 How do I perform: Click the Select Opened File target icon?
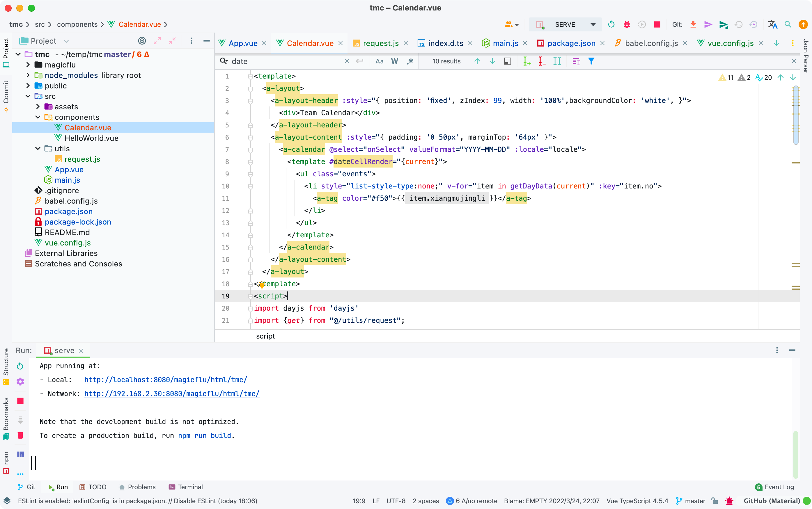coord(142,41)
